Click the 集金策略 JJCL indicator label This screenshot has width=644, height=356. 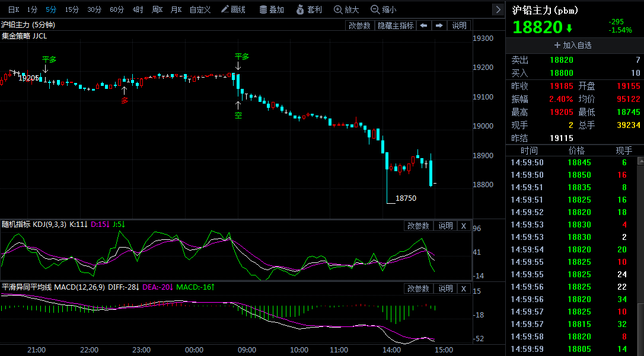[24, 36]
